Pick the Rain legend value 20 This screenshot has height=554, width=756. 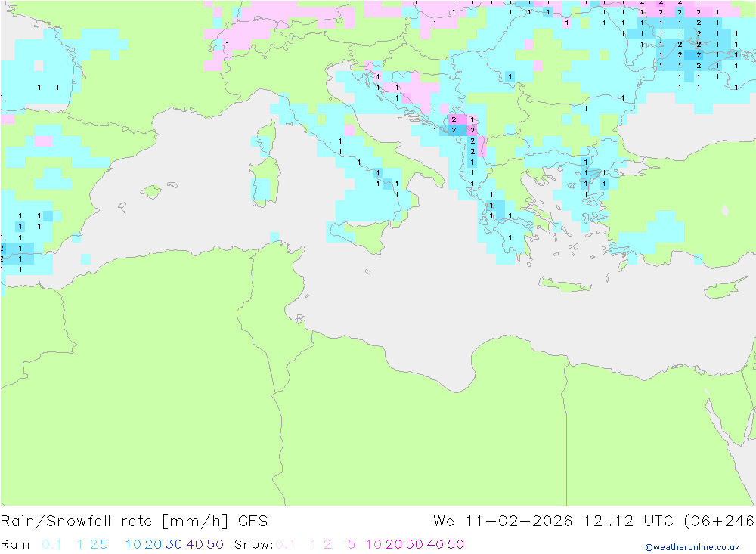(x=153, y=544)
